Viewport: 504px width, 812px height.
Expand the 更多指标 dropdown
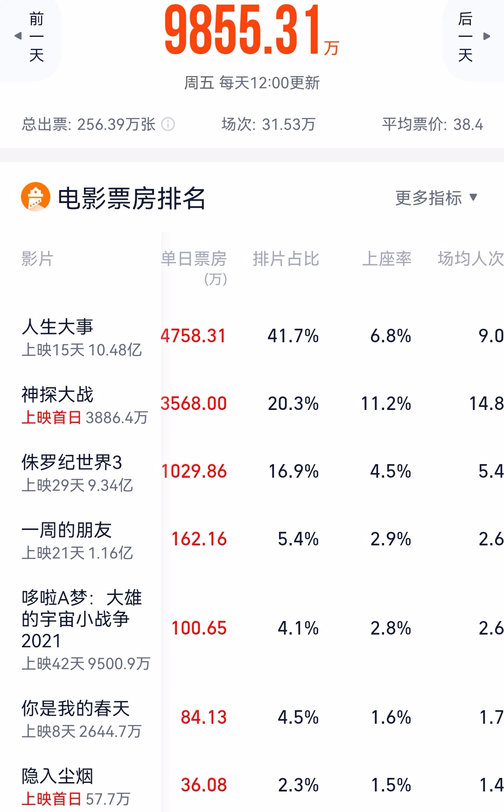[x=436, y=198]
